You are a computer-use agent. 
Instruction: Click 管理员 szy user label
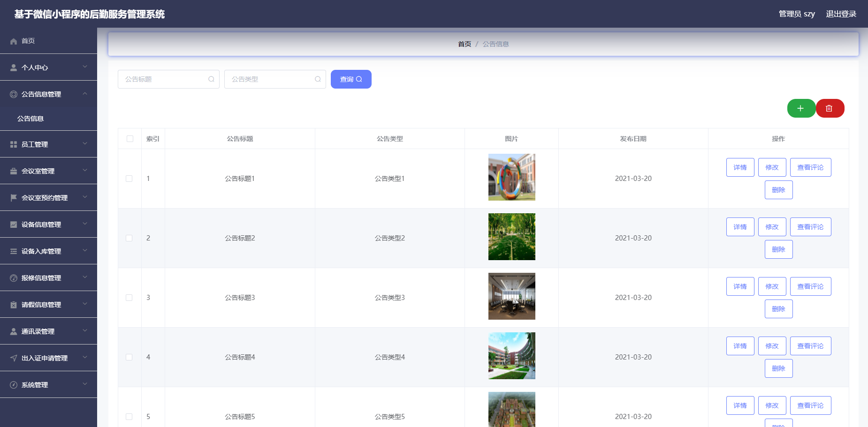point(797,14)
